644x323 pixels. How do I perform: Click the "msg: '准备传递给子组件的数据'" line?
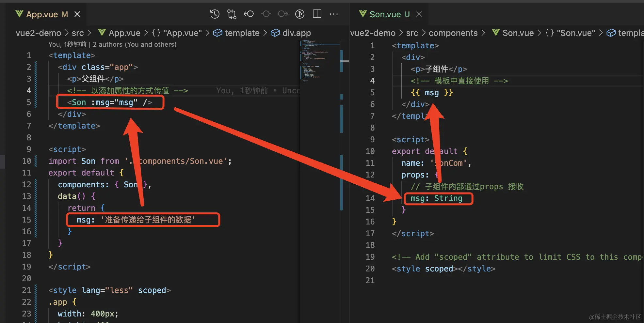pos(136,220)
